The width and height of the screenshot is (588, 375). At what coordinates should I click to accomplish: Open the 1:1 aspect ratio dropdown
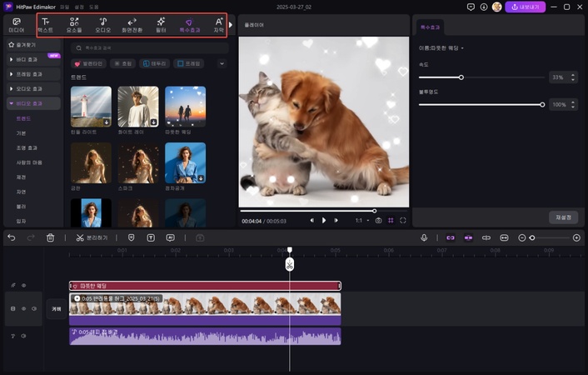coord(361,220)
